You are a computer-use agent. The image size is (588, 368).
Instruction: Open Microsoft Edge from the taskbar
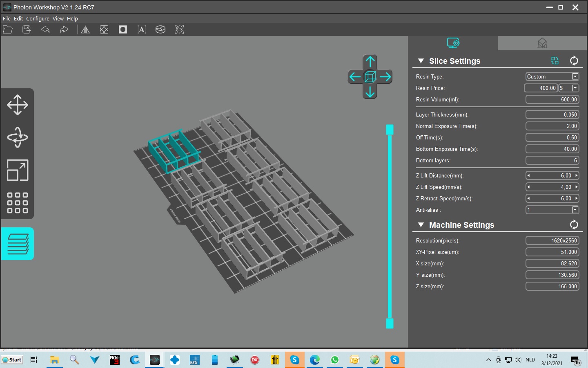[x=315, y=360]
